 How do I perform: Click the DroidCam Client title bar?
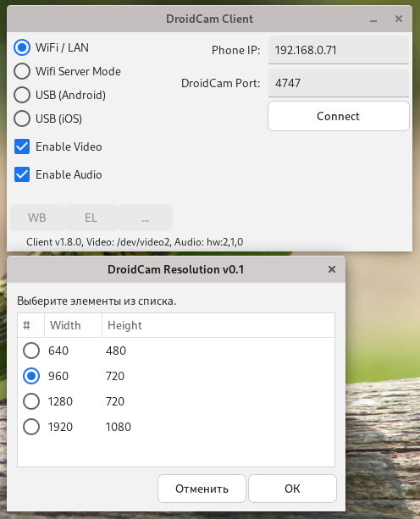click(x=209, y=19)
